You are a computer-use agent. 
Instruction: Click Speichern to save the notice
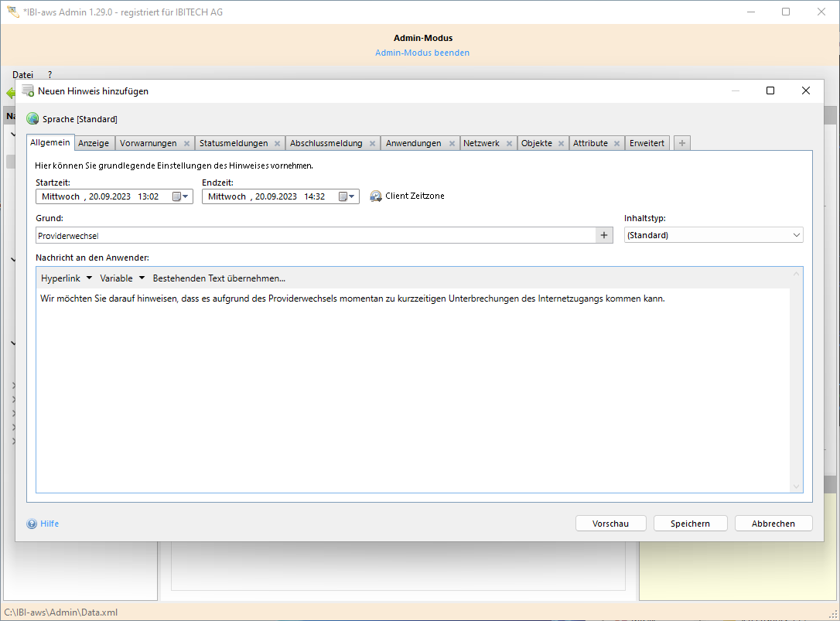pos(690,524)
